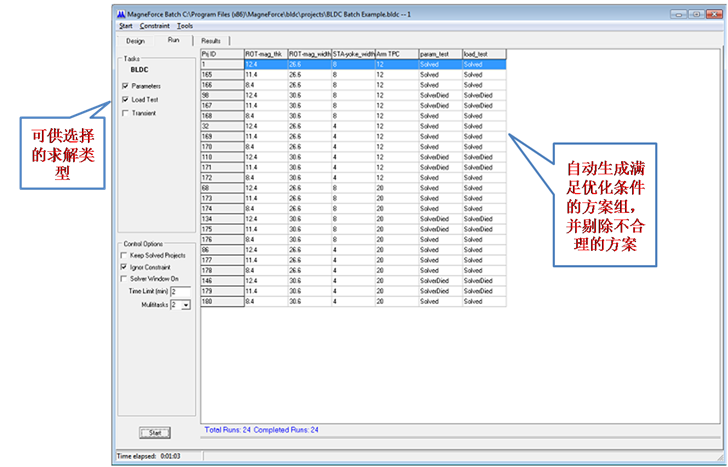The image size is (728, 467).
Task: Click the MagneForce app icon in title bar
Action: point(122,15)
